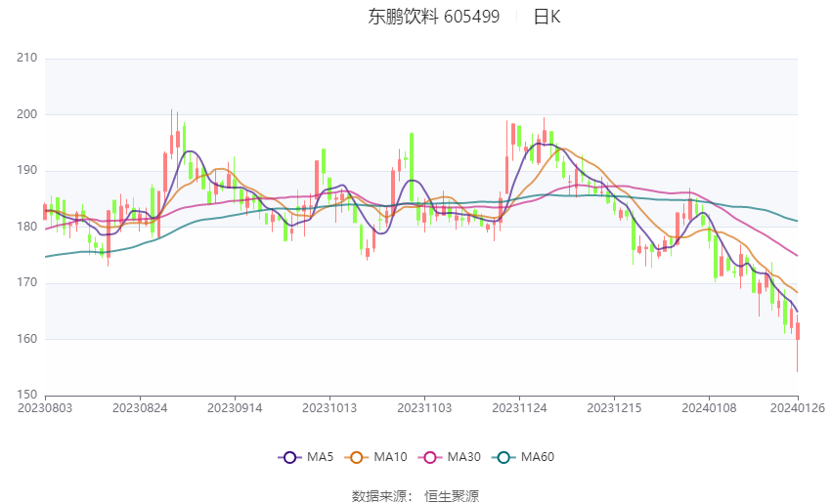Click the 20240108 x-axis date label
Viewport: 831px width, 504px height.
point(709,408)
